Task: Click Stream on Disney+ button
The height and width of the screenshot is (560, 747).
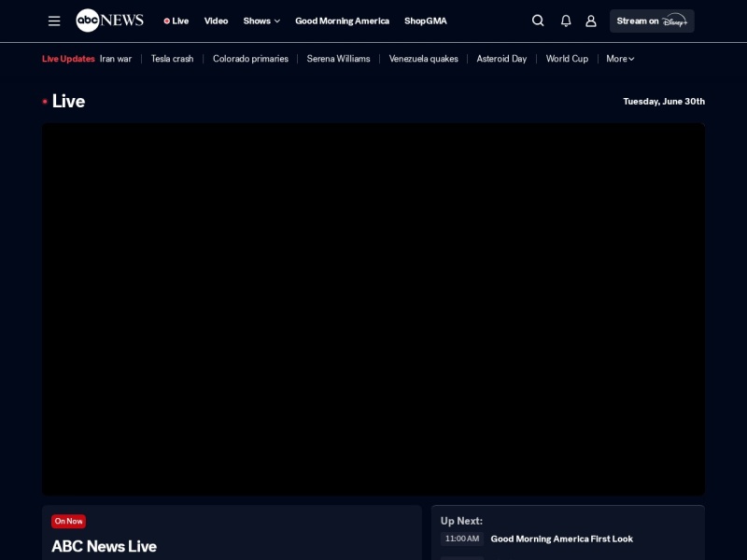Action: pos(652,21)
